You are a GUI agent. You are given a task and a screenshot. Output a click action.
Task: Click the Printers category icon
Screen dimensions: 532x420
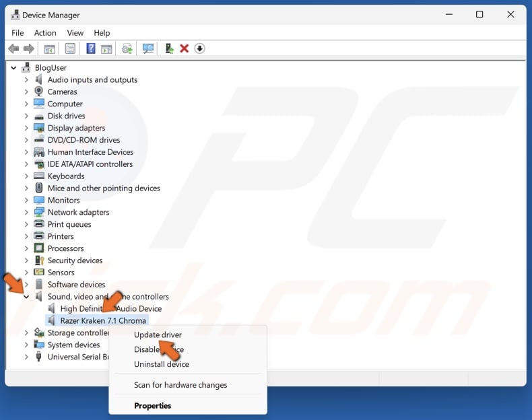pos(39,236)
